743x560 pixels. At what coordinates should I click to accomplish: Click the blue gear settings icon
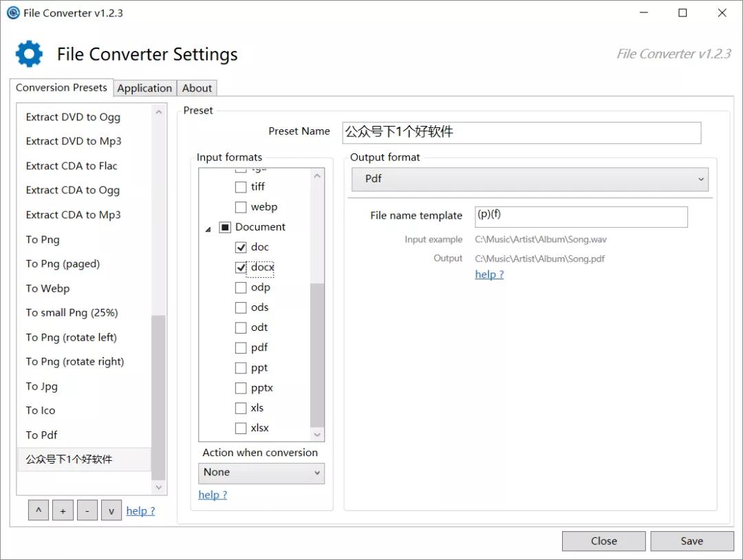click(29, 54)
